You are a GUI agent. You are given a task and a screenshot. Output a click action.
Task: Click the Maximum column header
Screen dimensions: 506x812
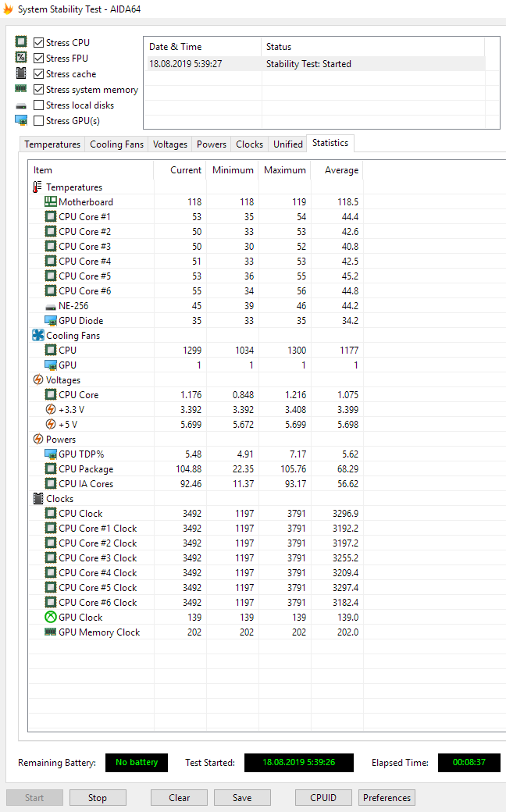[285, 170]
